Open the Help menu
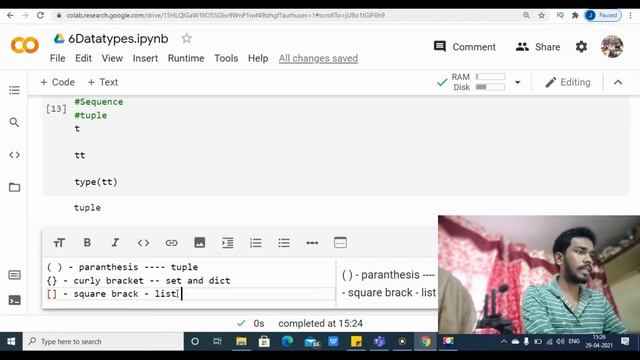 [258, 58]
